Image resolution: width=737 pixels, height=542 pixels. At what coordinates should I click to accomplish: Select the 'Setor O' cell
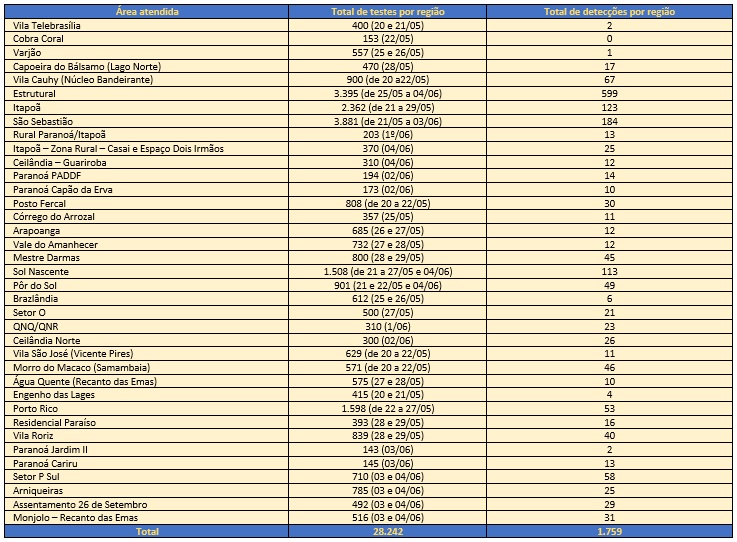[147, 313]
